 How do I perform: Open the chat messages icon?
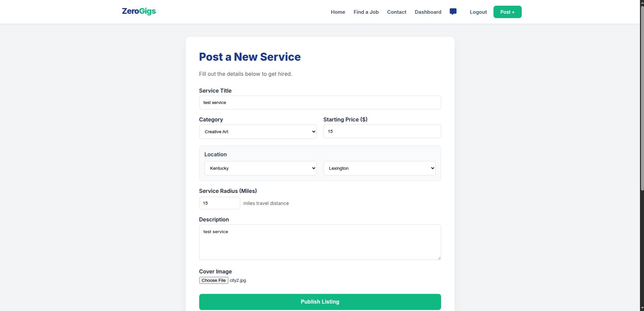coord(453,12)
